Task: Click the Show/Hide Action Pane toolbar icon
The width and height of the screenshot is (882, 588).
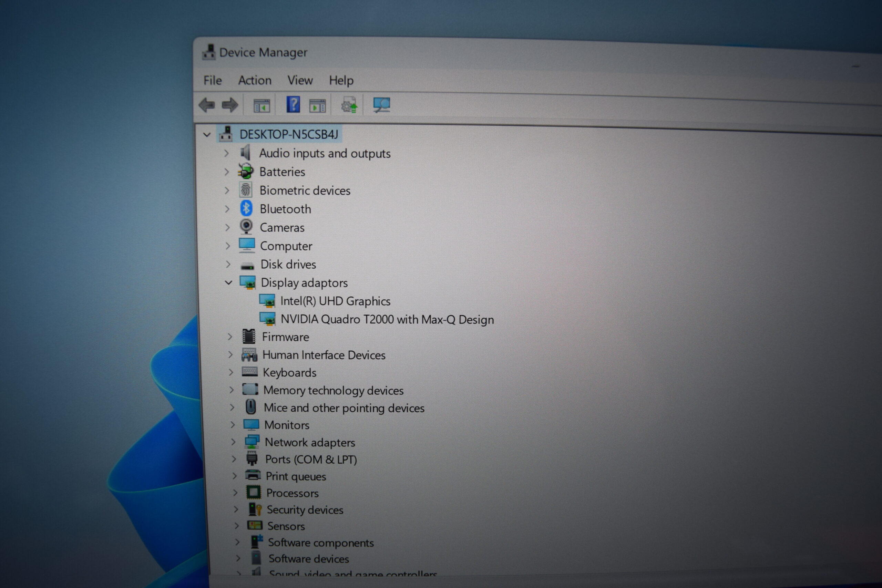Action: (317, 106)
